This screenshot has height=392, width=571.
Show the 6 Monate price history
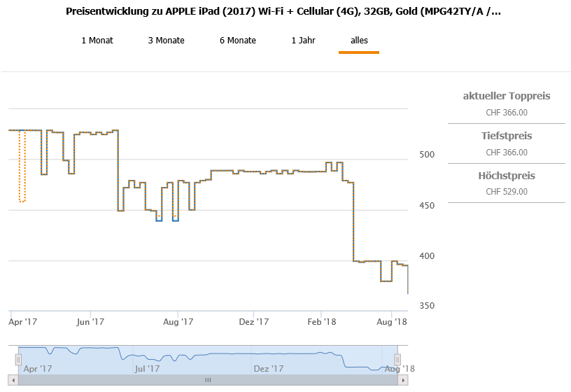(x=238, y=41)
